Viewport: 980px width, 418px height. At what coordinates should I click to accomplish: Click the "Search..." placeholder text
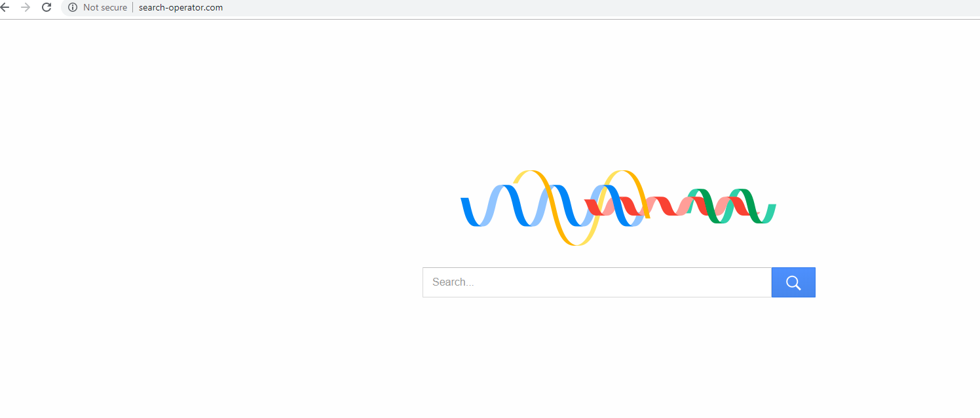click(x=453, y=282)
